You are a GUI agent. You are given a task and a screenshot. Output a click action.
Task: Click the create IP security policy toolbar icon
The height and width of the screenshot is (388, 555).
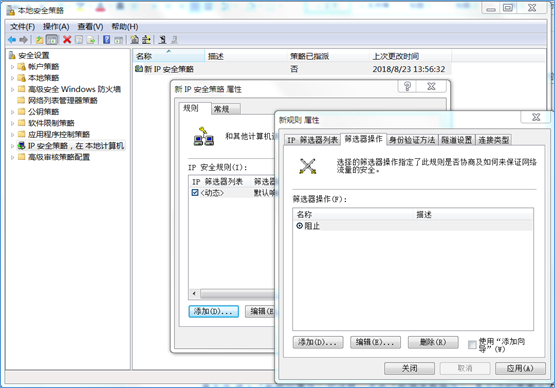(135, 40)
